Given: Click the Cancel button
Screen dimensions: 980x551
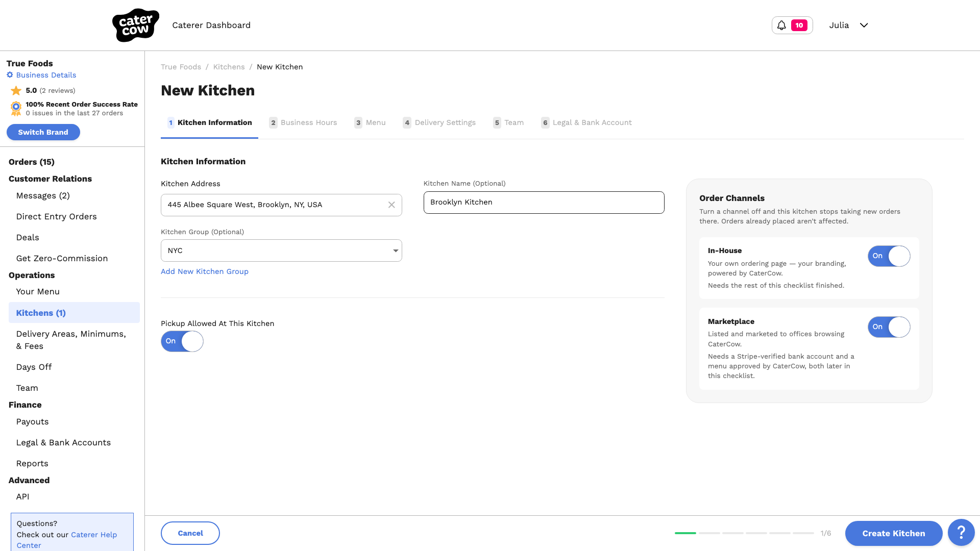Looking at the screenshot, I should coord(190,533).
